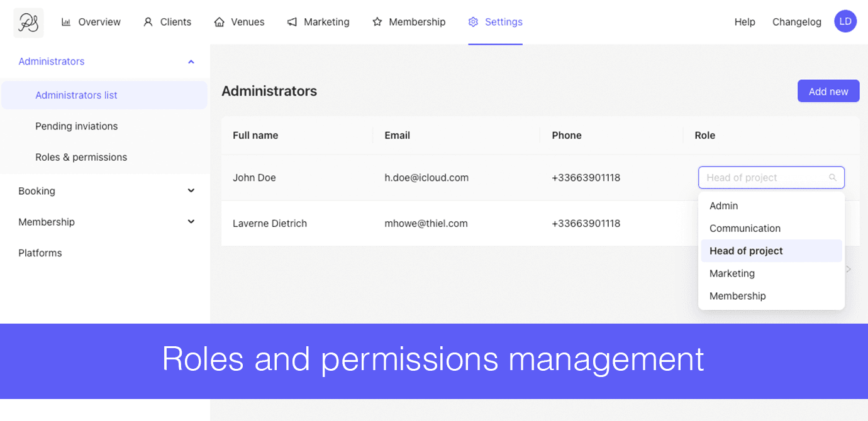This screenshot has height=421, width=868.
Task: Click the Membership star icon
Action: tap(377, 22)
